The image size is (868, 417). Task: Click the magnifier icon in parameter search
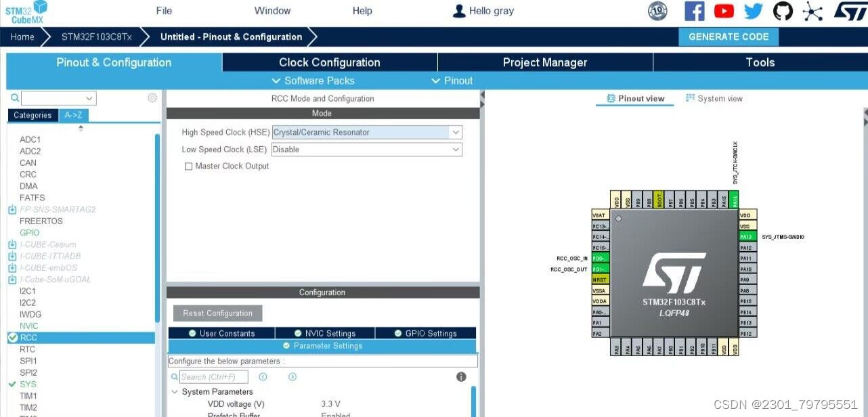point(175,377)
